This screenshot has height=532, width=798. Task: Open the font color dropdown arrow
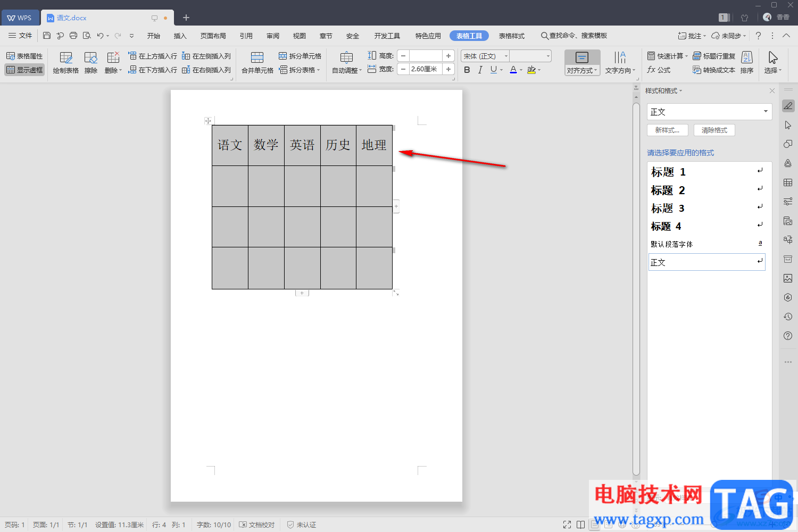pos(521,70)
